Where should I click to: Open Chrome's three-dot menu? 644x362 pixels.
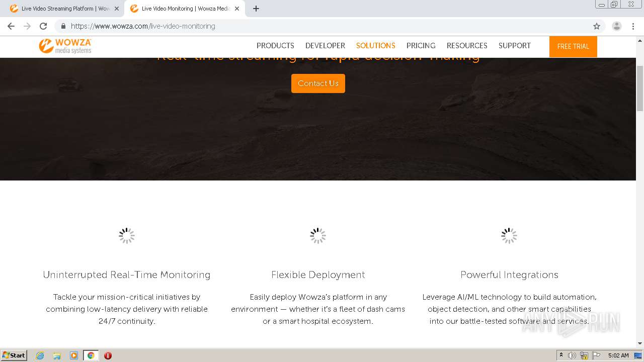pos(632,26)
